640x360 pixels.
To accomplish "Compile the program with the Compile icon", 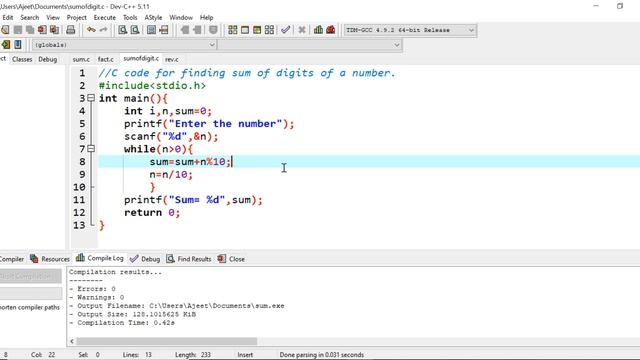I will (x=233, y=30).
